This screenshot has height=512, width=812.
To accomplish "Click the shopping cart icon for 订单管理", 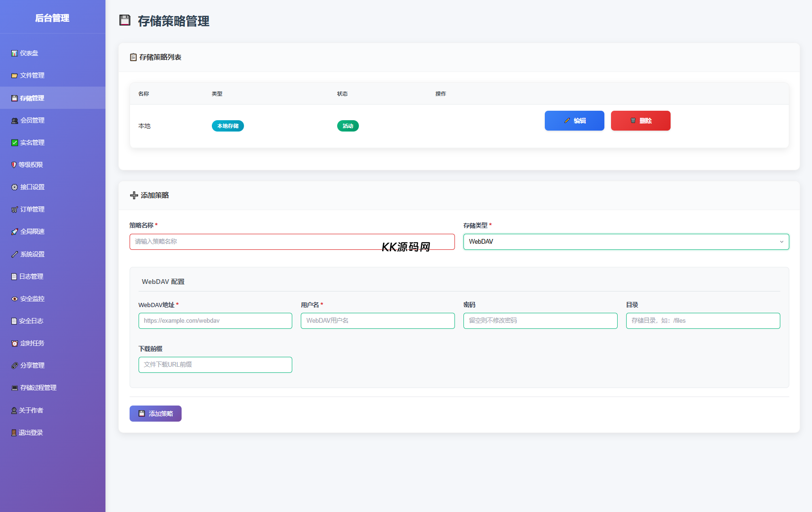I will (x=14, y=210).
